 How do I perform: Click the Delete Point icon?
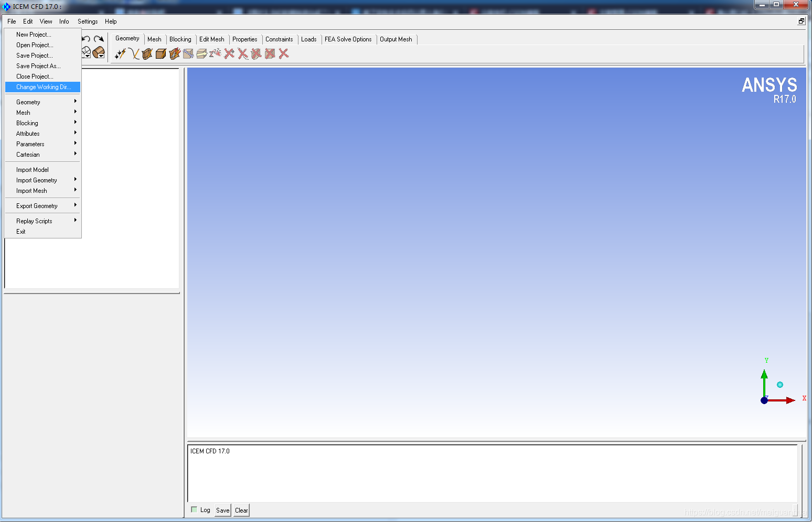(x=229, y=53)
